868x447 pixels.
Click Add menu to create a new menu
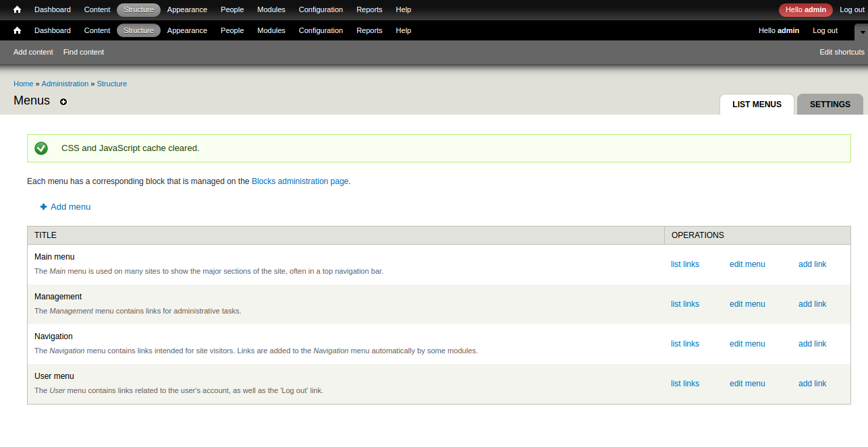(x=70, y=206)
